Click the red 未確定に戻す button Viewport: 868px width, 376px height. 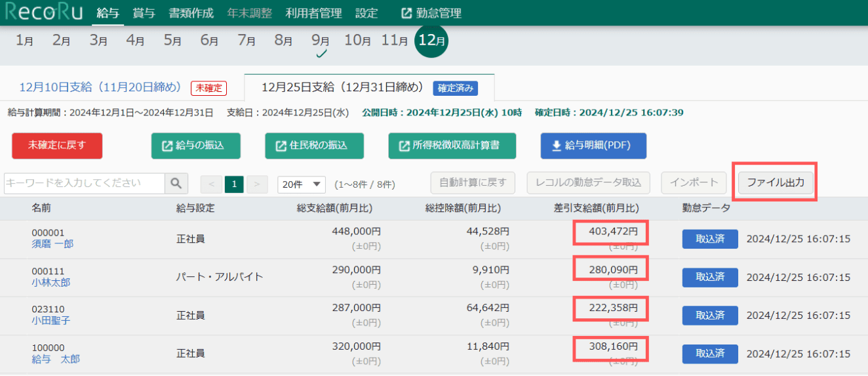coord(57,146)
